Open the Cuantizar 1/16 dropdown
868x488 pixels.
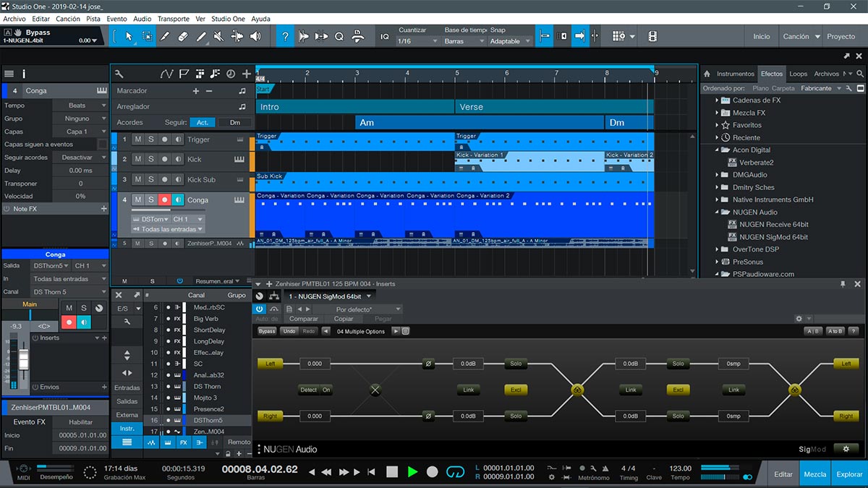[x=418, y=41]
